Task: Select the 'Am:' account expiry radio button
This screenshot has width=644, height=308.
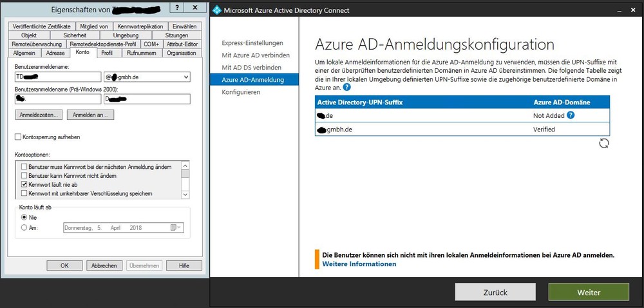Action: (x=24, y=227)
